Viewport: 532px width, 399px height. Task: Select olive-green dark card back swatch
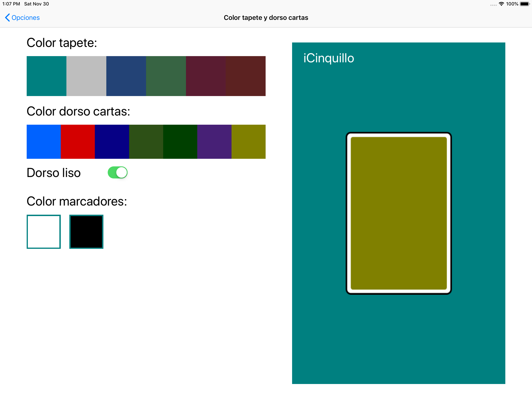[146, 141]
